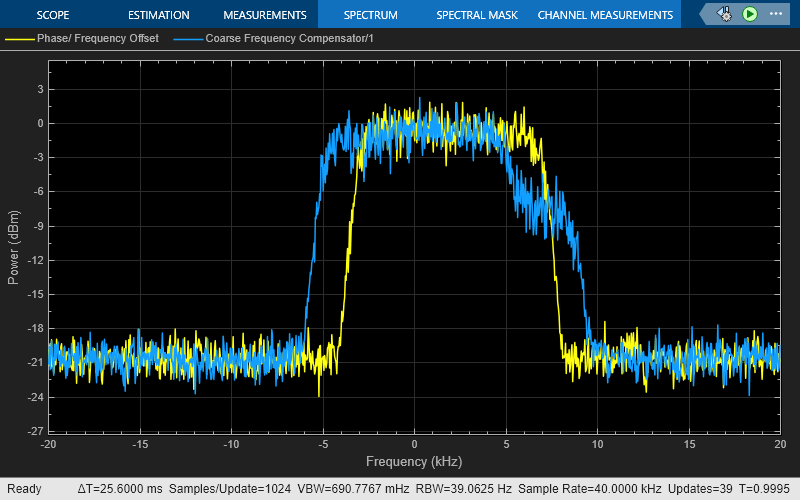Click the yellow legend line swatch
800x500 pixels.
click(x=19, y=39)
